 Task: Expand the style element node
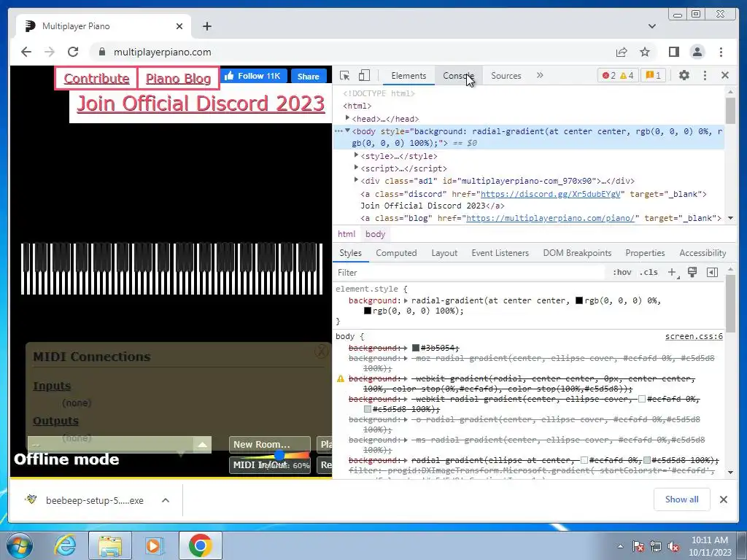(x=356, y=155)
